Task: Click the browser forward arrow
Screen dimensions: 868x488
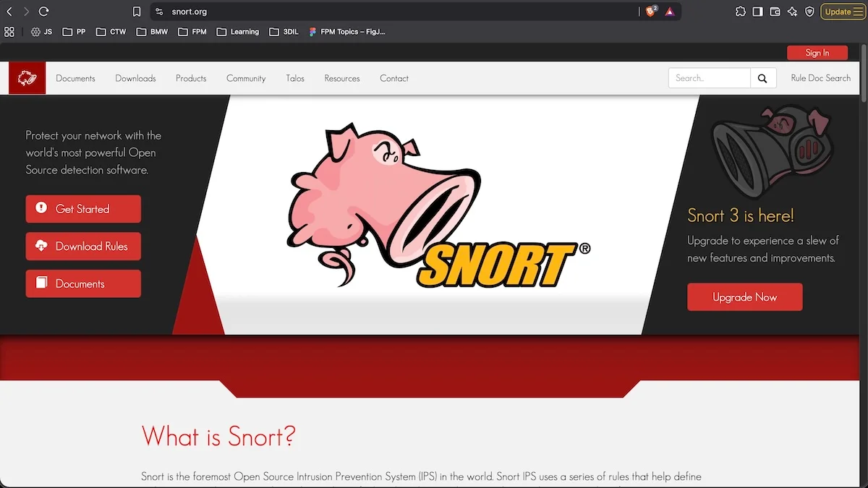Action: (26, 12)
